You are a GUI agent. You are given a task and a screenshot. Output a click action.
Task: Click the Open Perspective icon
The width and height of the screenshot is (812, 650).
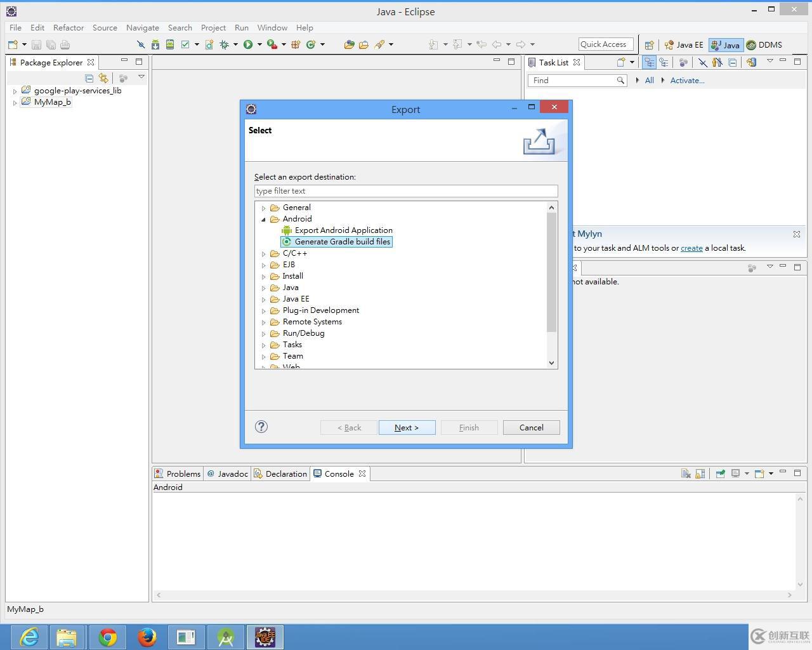(649, 45)
